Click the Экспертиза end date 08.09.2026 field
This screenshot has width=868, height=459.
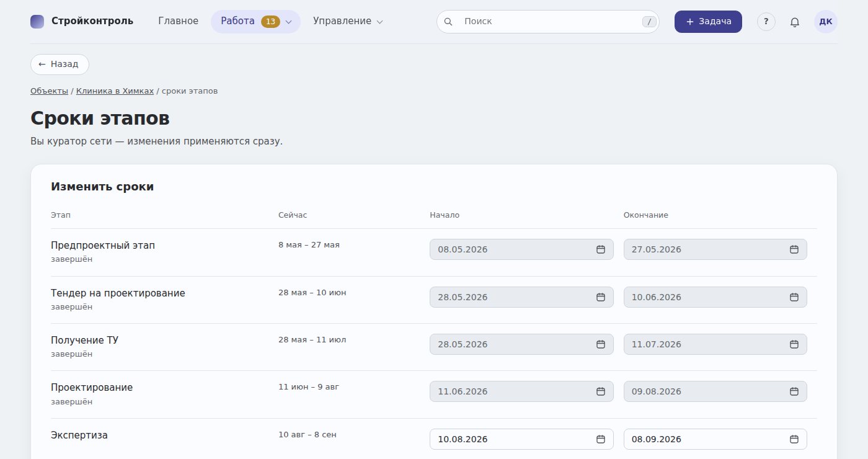[x=715, y=439]
